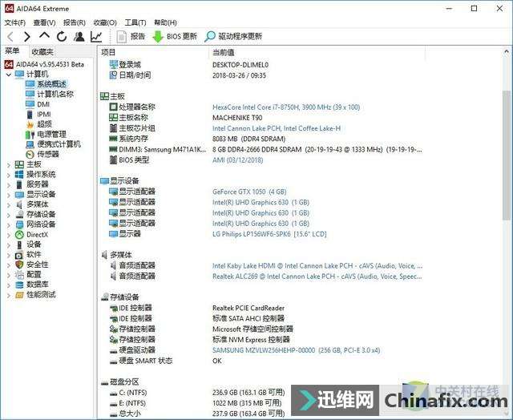This screenshot has height=420, width=513.
Task: Click the AIDA64 v5.95.4531 Beta root icon
Action: coord(9,64)
